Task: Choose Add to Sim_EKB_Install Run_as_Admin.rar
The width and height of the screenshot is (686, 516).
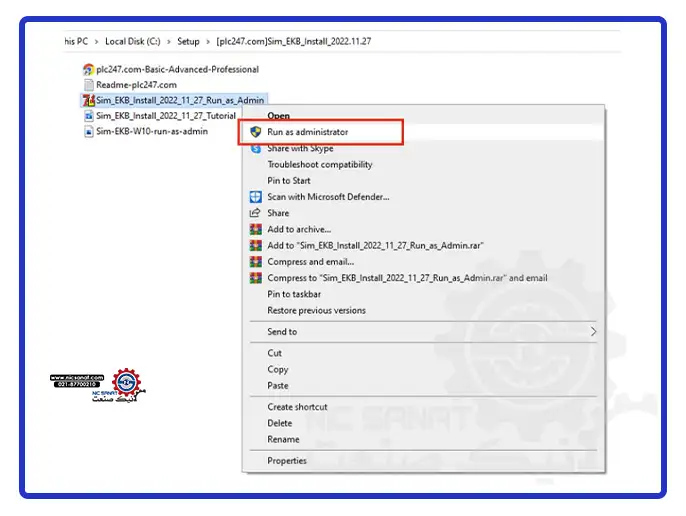Action: [x=375, y=246]
